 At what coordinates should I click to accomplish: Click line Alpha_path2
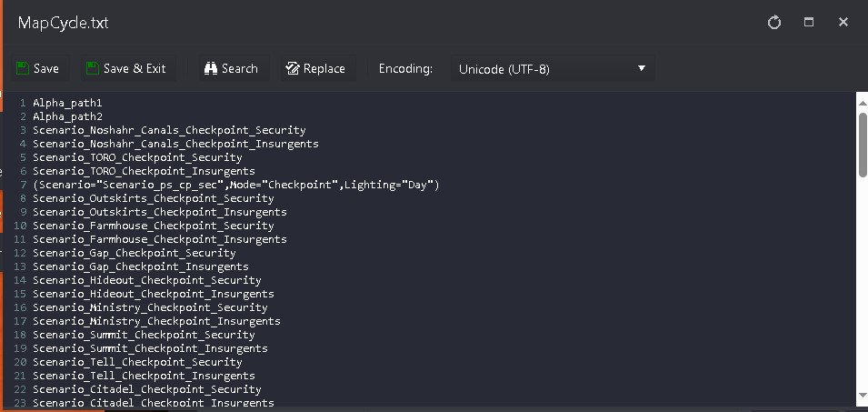click(x=67, y=116)
